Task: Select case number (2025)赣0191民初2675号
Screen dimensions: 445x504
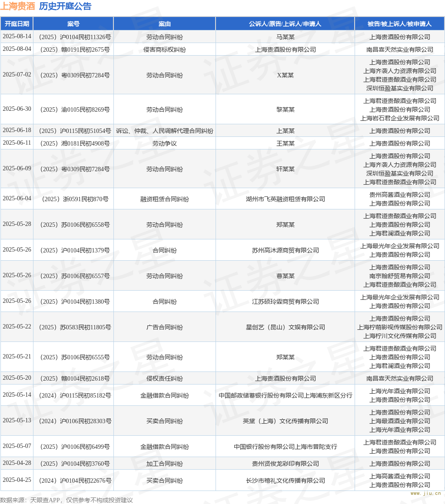Action: coord(75,50)
